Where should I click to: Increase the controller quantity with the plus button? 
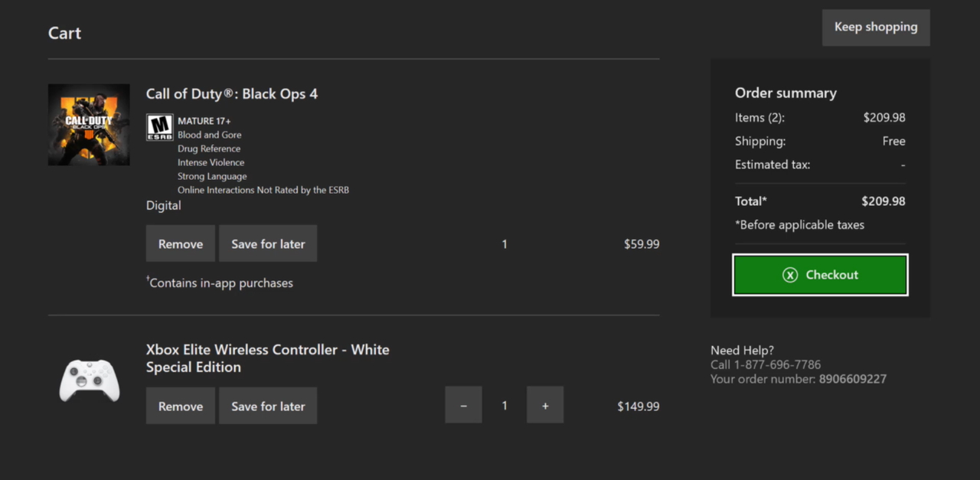point(544,405)
